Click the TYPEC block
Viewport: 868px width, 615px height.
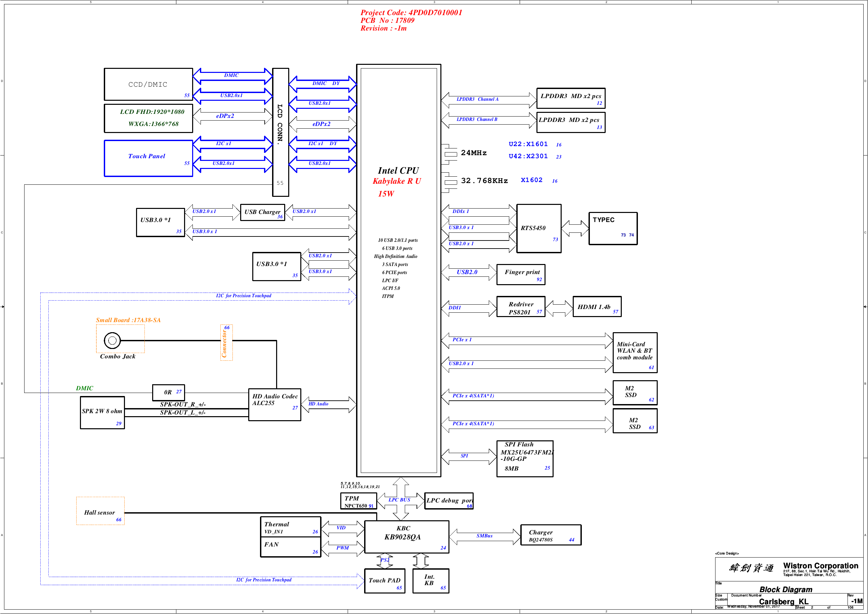(x=613, y=228)
